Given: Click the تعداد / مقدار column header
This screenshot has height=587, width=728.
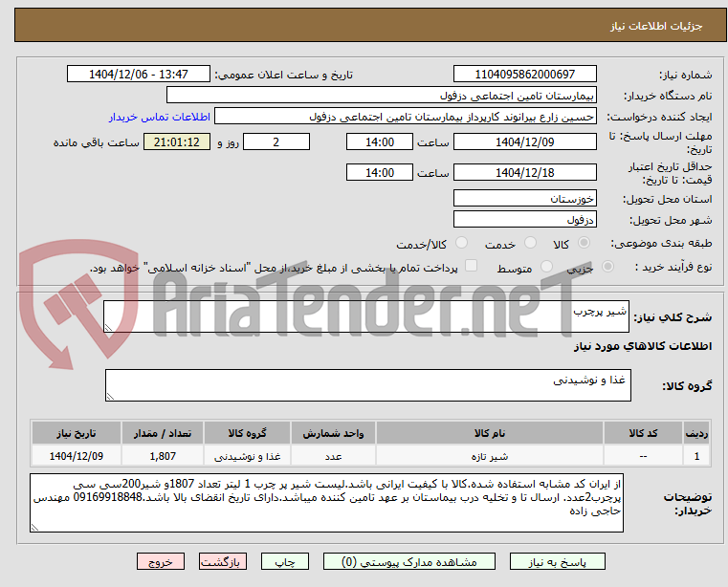Looking at the screenshot, I should click(163, 433).
